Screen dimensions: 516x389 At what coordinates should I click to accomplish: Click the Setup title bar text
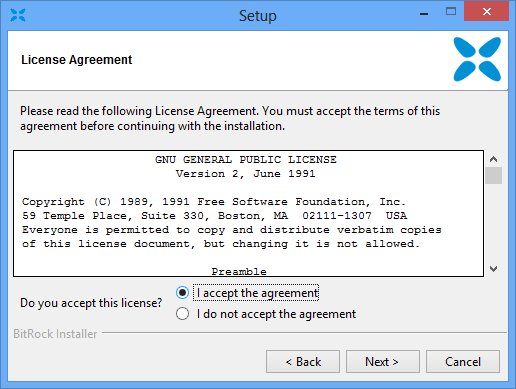[258, 16]
